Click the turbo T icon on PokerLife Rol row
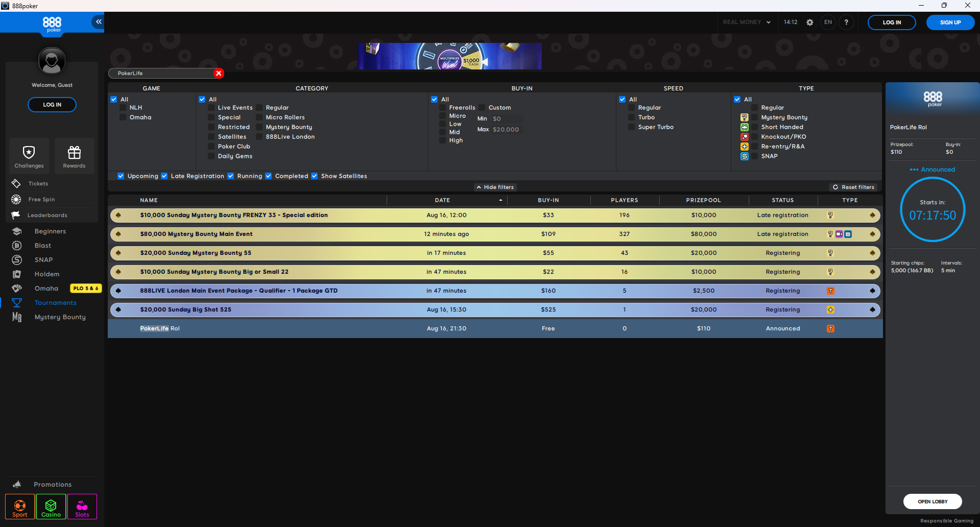 click(x=830, y=328)
